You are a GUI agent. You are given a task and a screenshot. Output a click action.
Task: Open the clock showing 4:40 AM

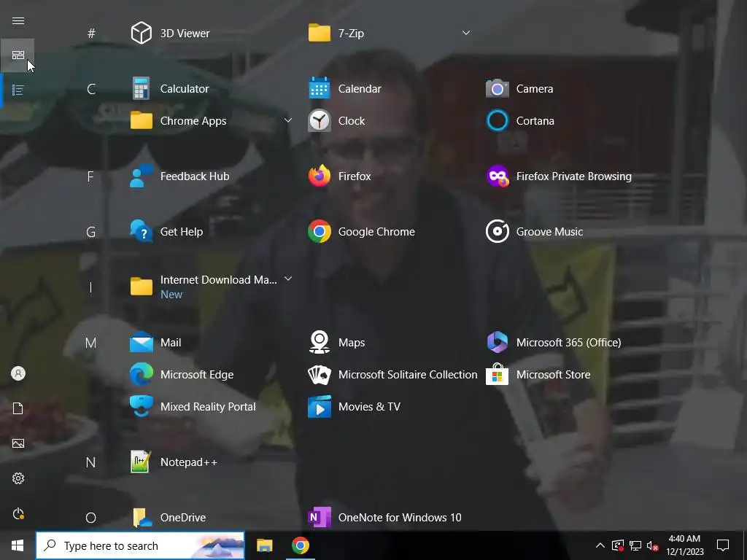coord(684,545)
